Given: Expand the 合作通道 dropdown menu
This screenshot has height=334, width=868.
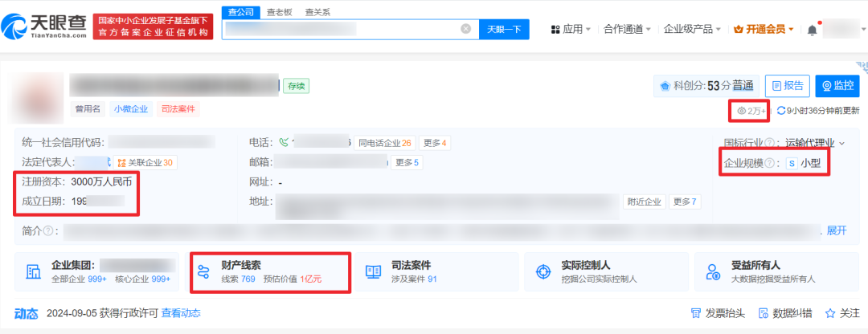Looking at the screenshot, I should click(628, 30).
